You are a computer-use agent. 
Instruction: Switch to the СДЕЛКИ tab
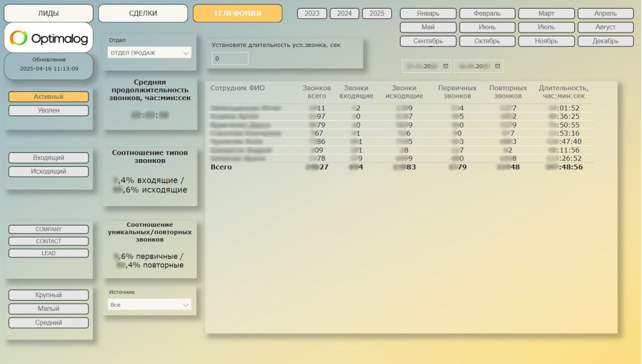(x=143, y=13)
